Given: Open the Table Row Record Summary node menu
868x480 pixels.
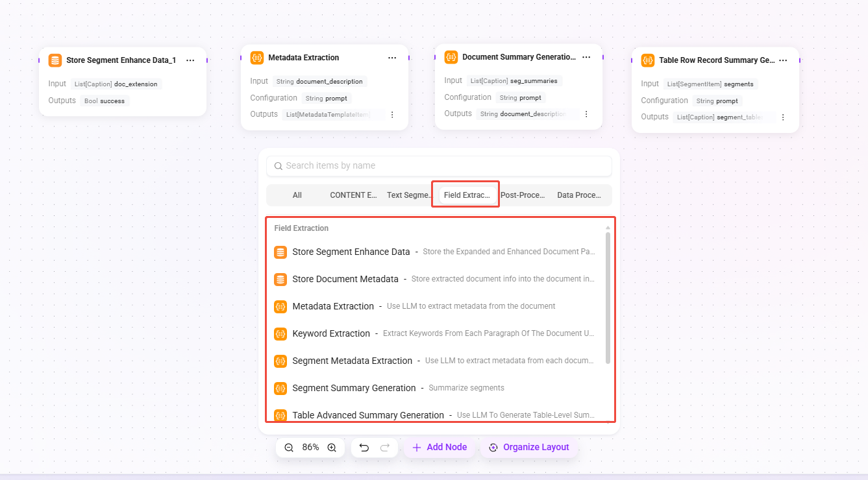Looking at the screenshot, I should (783, 60).
